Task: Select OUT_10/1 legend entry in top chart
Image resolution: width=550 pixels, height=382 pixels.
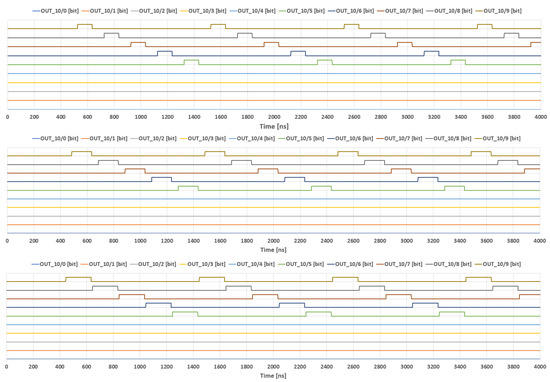Action: 105,11
